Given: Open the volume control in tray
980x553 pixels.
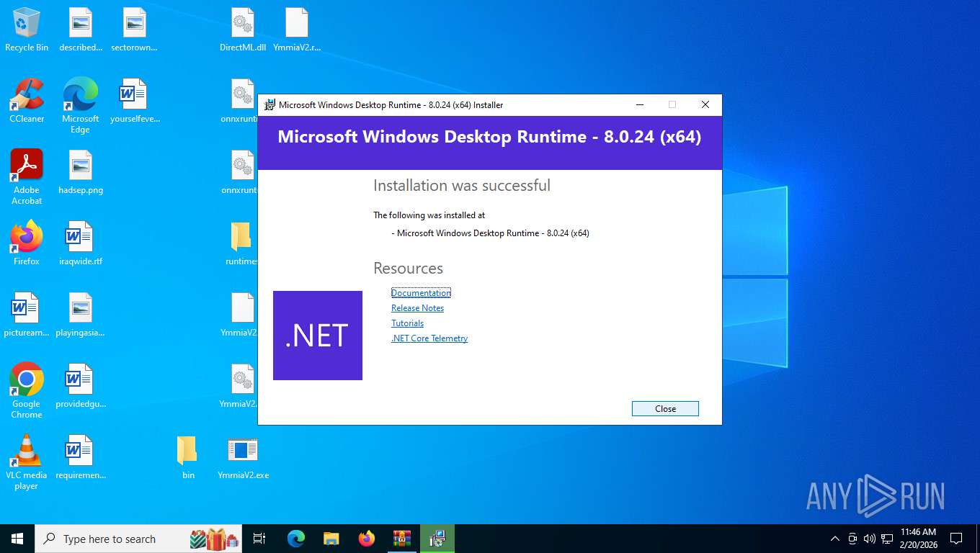Looking at the screenshot, I should tap(869, 539).
